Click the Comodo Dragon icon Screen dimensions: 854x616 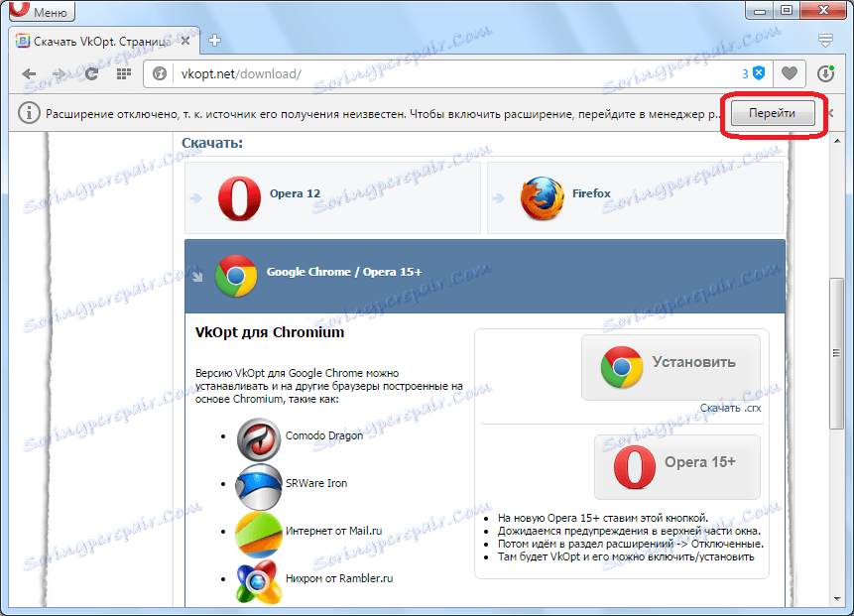click(259, 439)
